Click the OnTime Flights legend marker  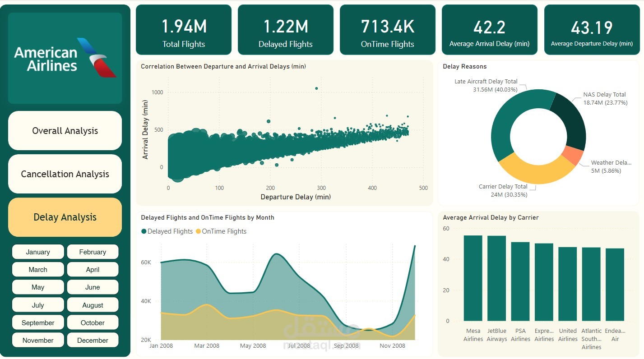coord(198,231)
